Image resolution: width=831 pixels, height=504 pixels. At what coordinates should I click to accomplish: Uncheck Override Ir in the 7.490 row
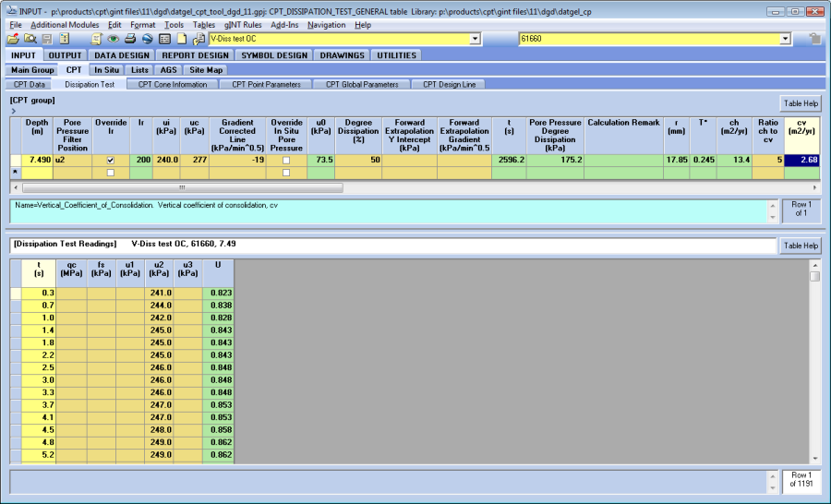(x=111, y=160)
